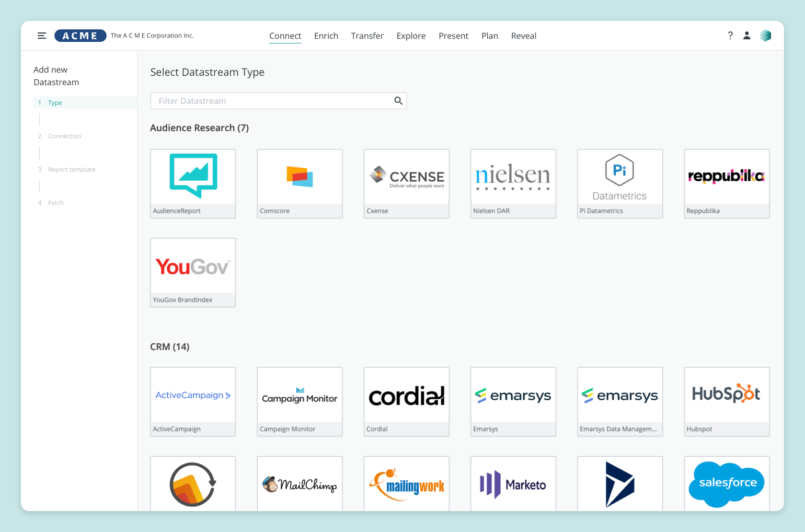Click the Add new Datastream title
Screen dimensions: 805x532
tap(56, 76)
